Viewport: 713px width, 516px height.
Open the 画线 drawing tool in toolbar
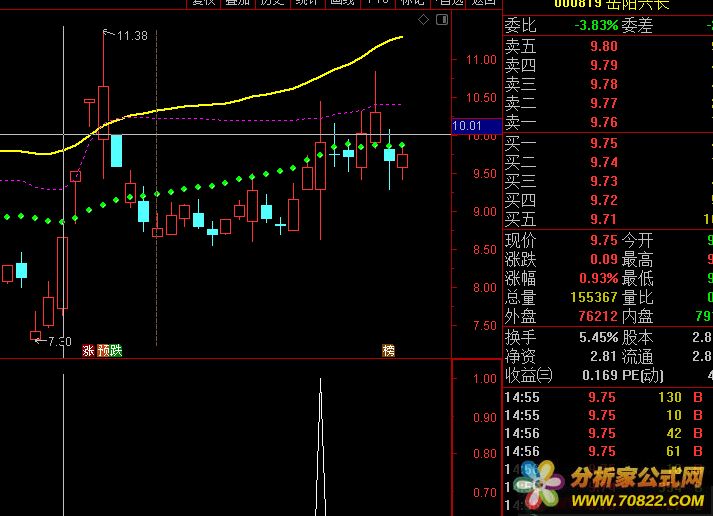[x=342, y=2]
